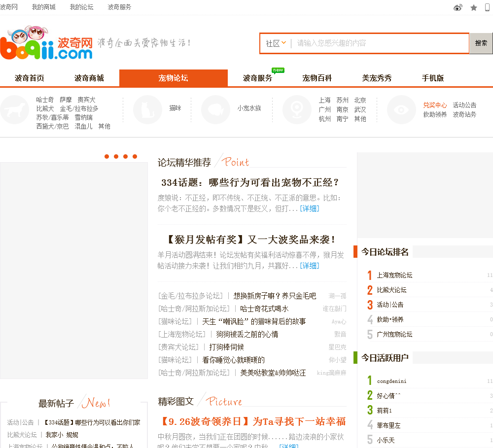The width and height of the screenshot is (493, 448).
Task: Open the 手机版 nav tab
Action: [433, 78]
